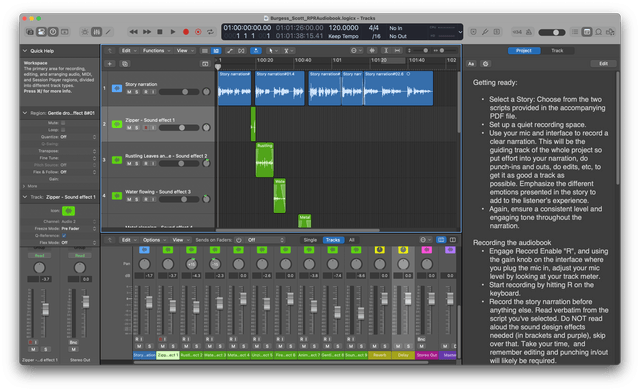Screen dimensions: 640x391
Task: Select the Single mixer view button
Action: (x=310, y=240)
